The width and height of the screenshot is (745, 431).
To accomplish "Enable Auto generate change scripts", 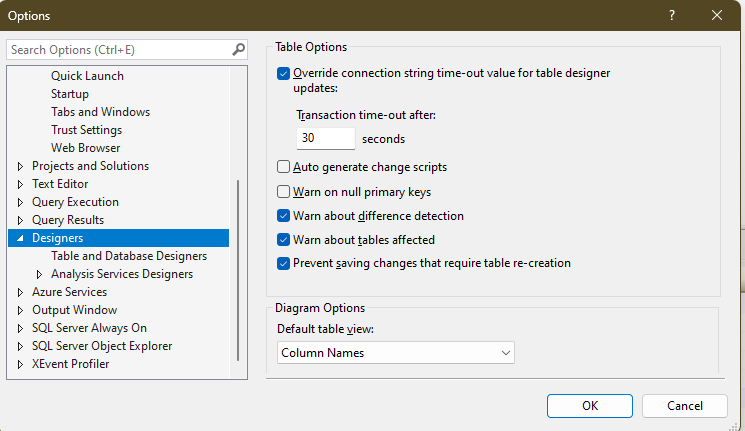I will (x=283, y=167).
